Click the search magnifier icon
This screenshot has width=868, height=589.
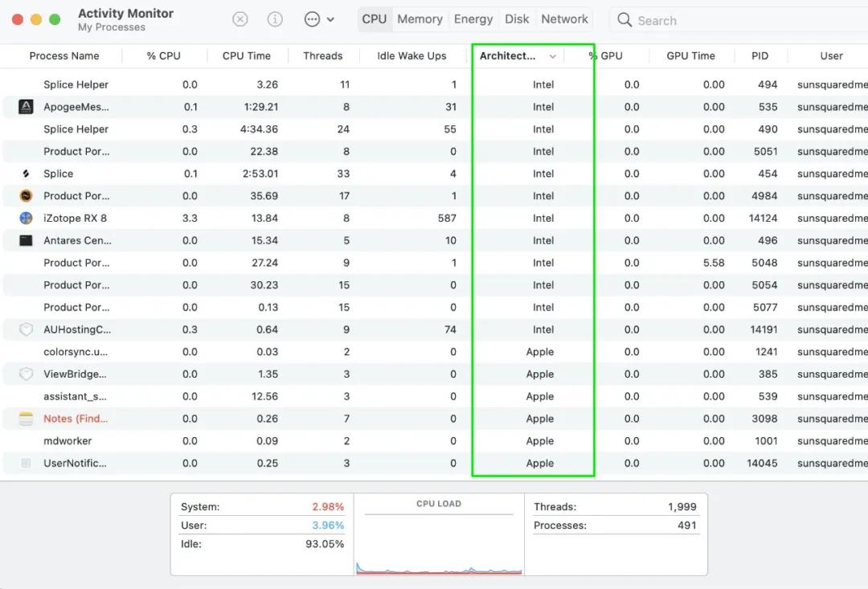624,20
